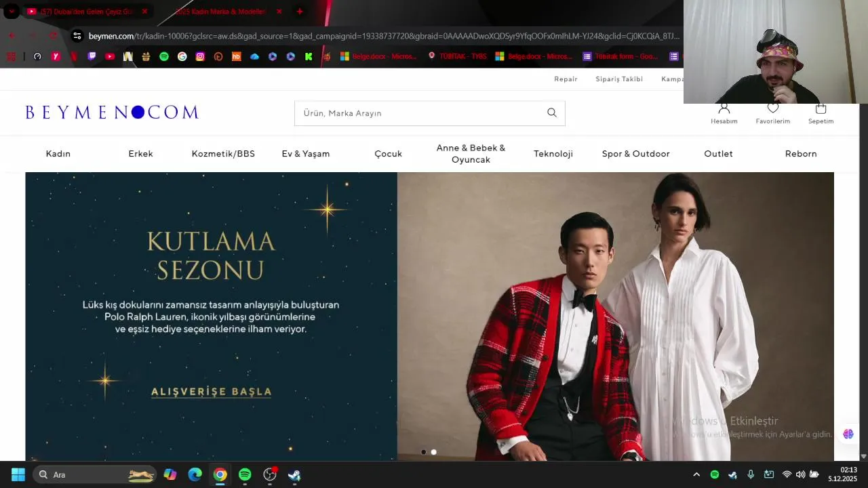The width and height of the screenshot is (868, 488).
Task: Click the Chrome taskbar icon
Action: pyautogui.click(x=220, y=474)
